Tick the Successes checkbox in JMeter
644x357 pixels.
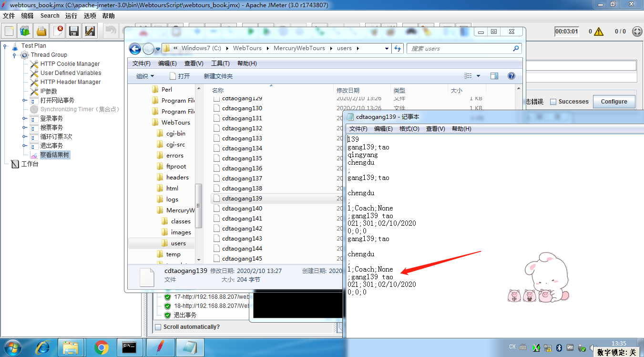pyautogui.click(x=553, y=102)
